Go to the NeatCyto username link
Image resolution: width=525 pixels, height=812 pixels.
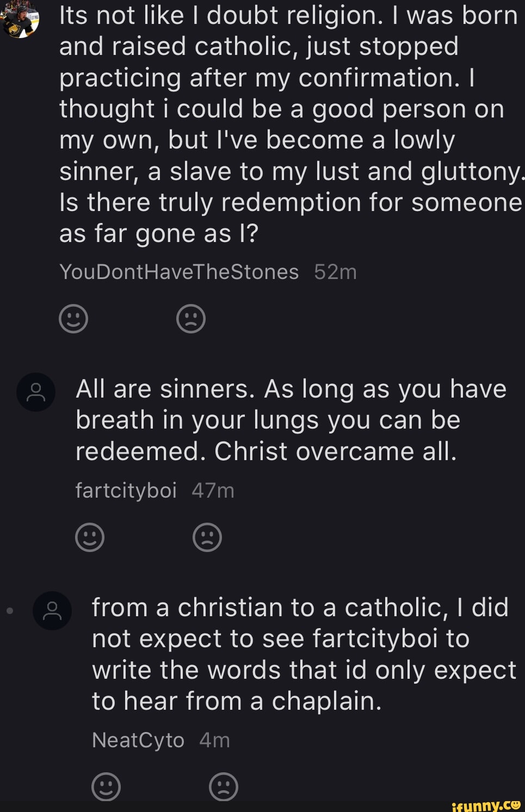pos(138,740)
